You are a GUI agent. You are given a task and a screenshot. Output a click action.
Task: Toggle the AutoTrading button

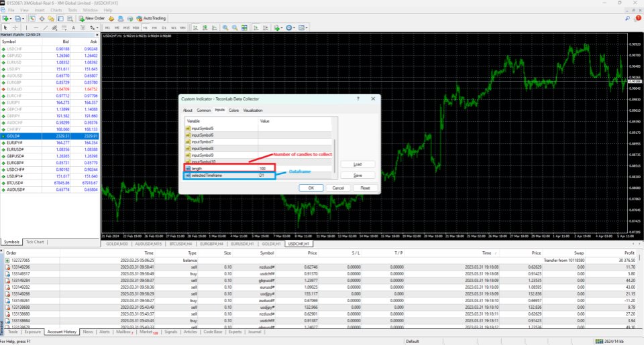coord(151,19)
